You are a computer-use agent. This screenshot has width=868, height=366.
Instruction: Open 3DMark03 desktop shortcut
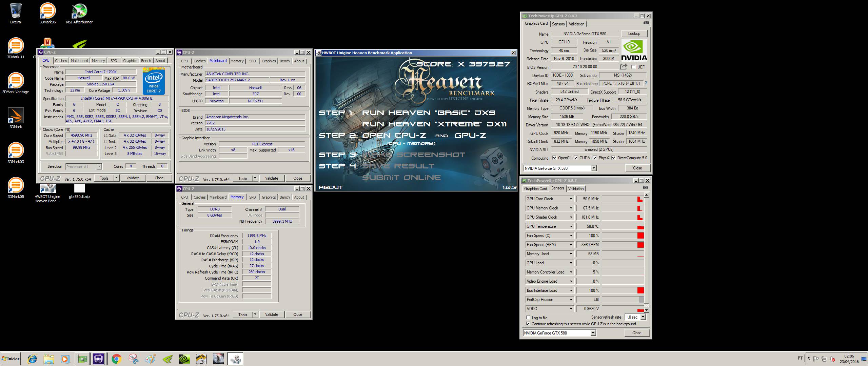pyautogui.click(x=16, y=153)
